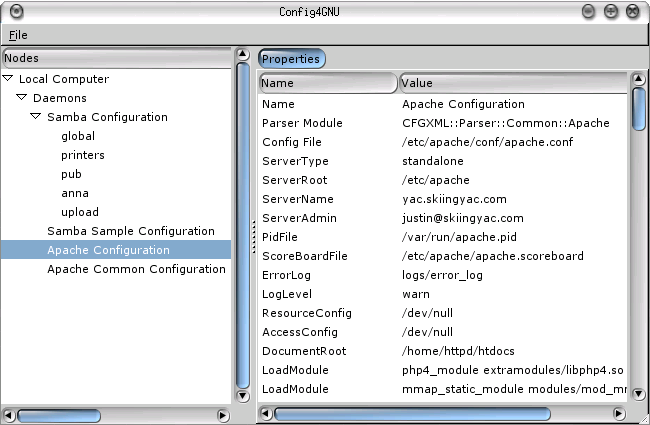Open the File menu
Screen dimensions: 650x425
point(18,35)
